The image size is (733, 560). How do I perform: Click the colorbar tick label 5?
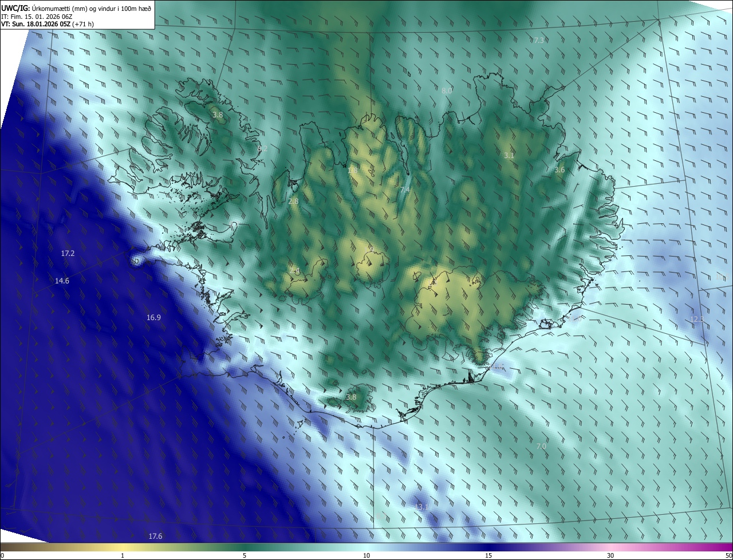(245, 555)
